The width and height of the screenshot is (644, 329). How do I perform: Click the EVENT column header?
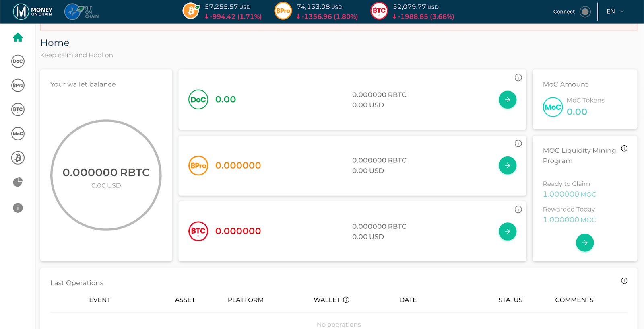(100, 300)
